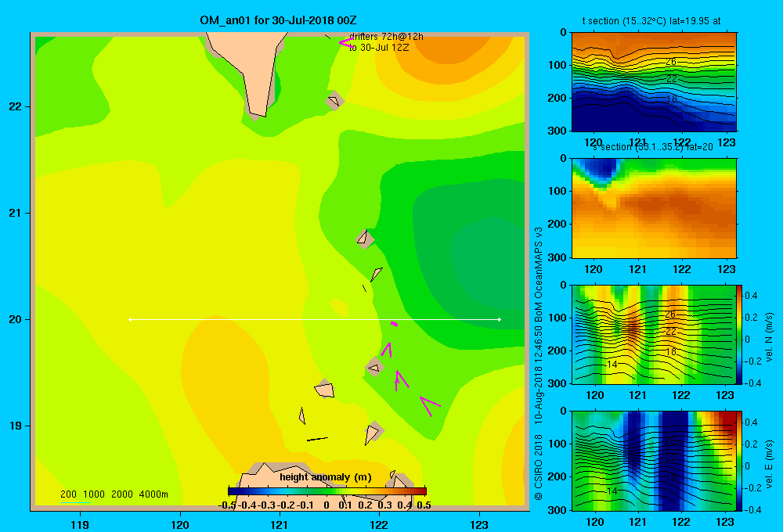Open the northward velocity section plot
Image resolution: width=783 pixels, height=532 pixels.
(654, 334)
